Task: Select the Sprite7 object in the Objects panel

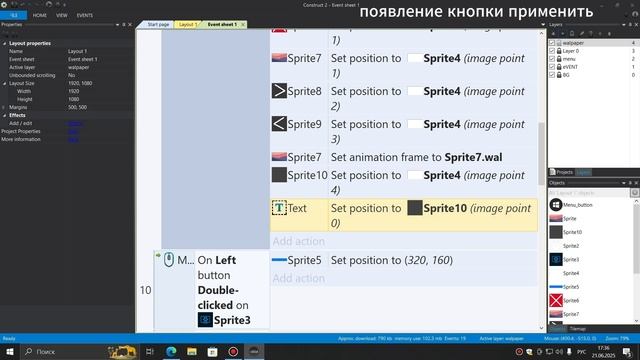Action: click(x=564, y=314)
